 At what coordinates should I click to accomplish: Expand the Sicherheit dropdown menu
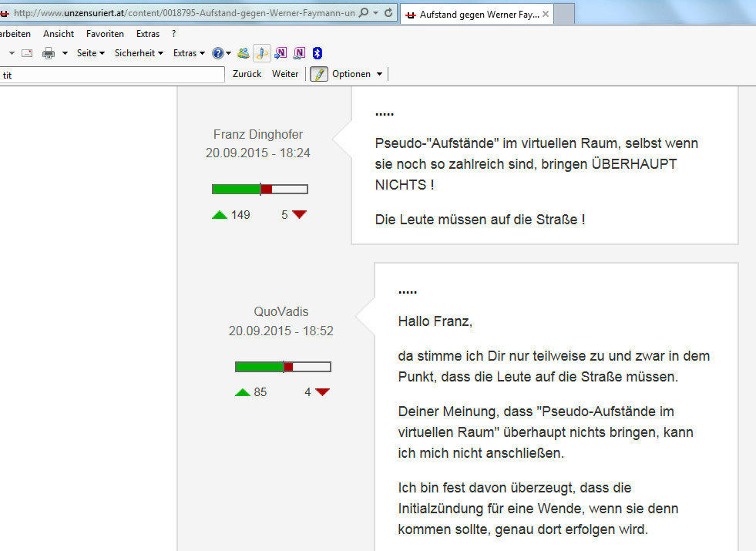tap(139, 53)
